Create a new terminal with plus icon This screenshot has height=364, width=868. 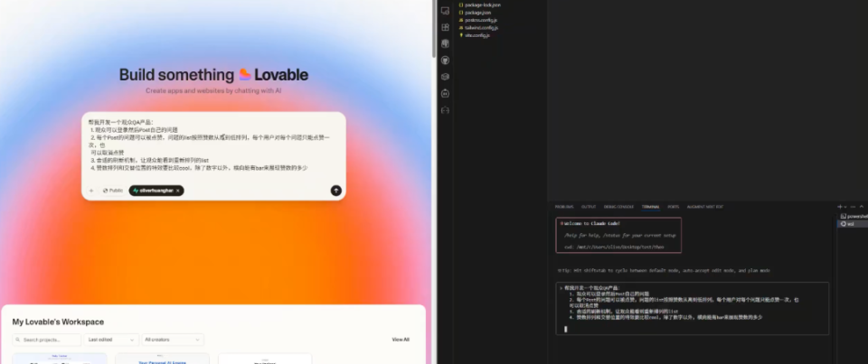[x=840, y=207]
